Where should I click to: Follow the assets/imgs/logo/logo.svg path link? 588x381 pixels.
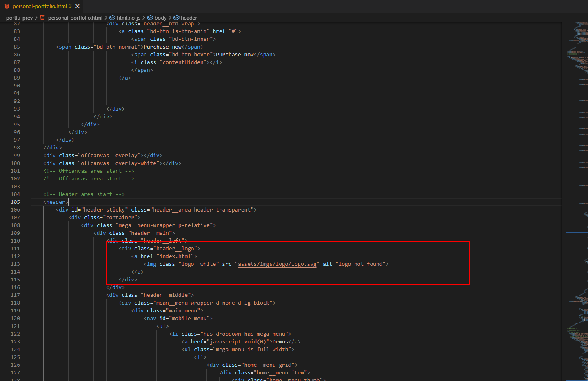coord(277,264)
